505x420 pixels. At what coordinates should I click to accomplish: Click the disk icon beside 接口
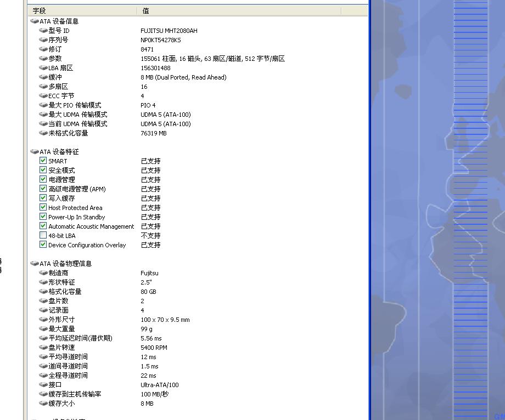43,385
